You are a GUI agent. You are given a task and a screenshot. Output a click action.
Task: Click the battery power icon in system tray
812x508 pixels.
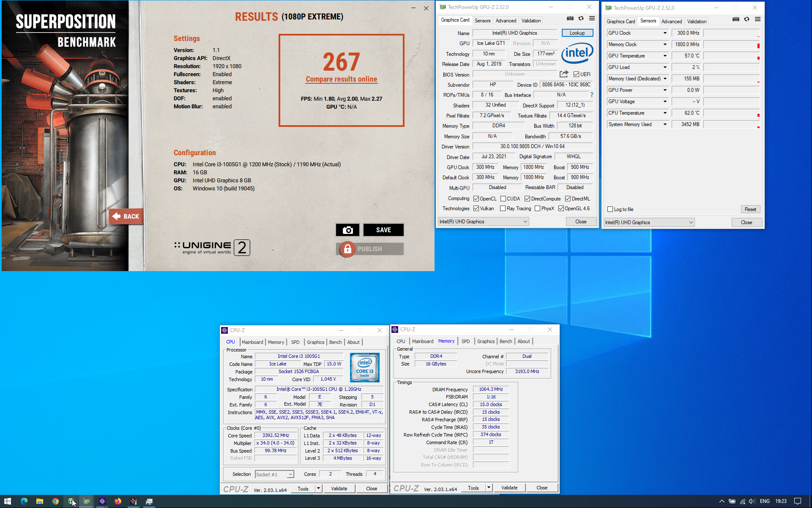(x=732, y=501)
